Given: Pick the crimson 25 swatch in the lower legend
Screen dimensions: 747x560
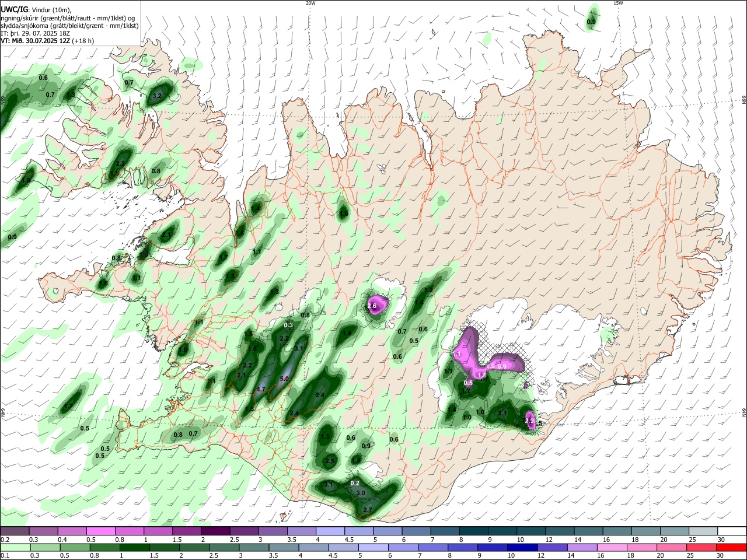Looking at the screenshot, I should coord(700,547).
